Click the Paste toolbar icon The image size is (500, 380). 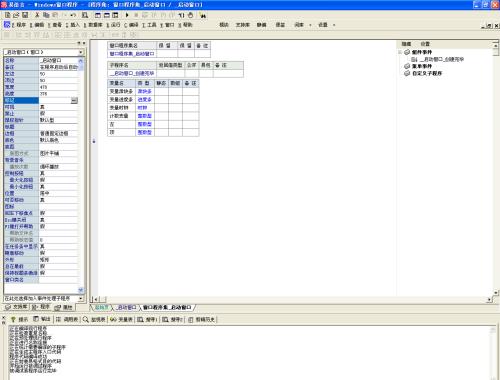click(x=55, y=15)
